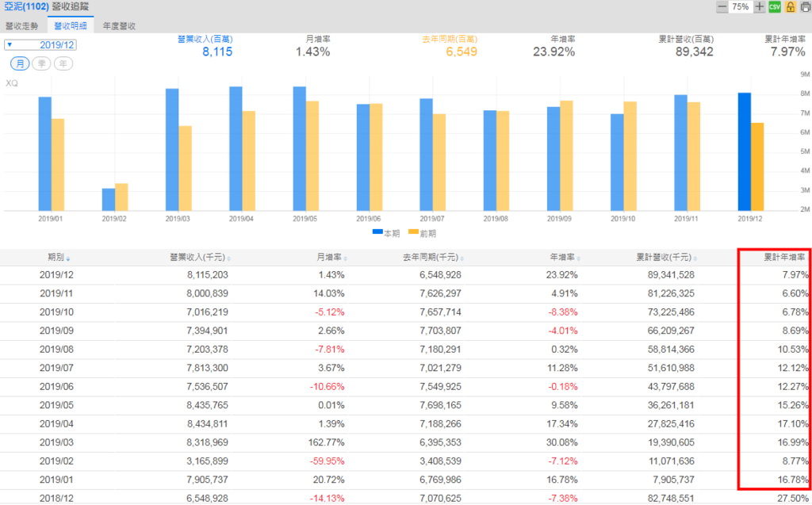Click the 75% zoom level field
Viewport: 812px width, 505px height.
(x=741, y=6)
